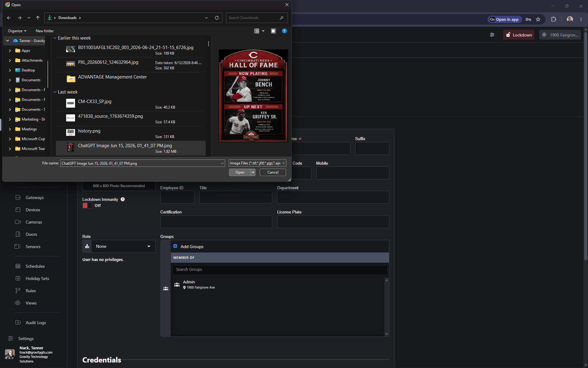The height and width of the screenshot is (368, 588).
Task: Open the Organize menu
Action: pos(17,31)
